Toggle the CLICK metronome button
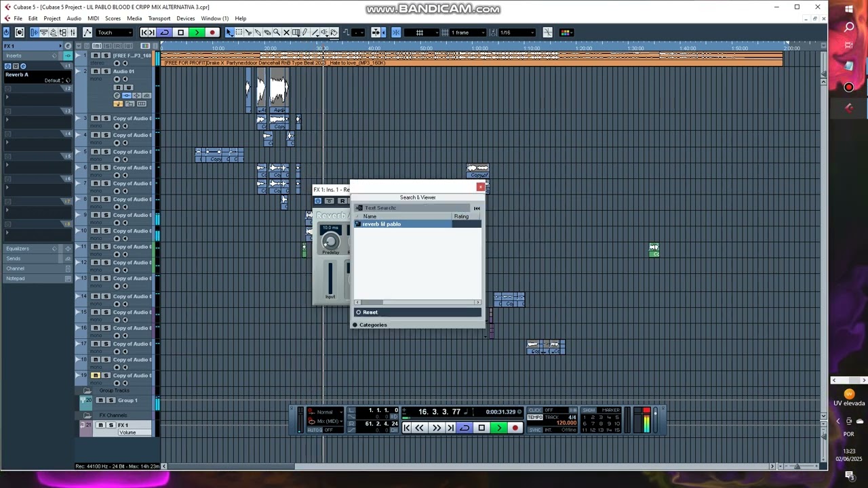 tap(535, 410)
